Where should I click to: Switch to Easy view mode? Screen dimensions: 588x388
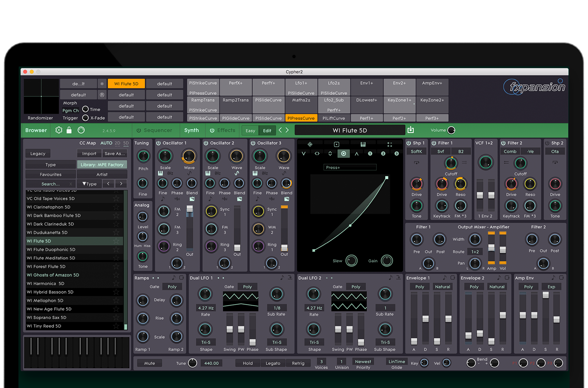click(250, 131)
